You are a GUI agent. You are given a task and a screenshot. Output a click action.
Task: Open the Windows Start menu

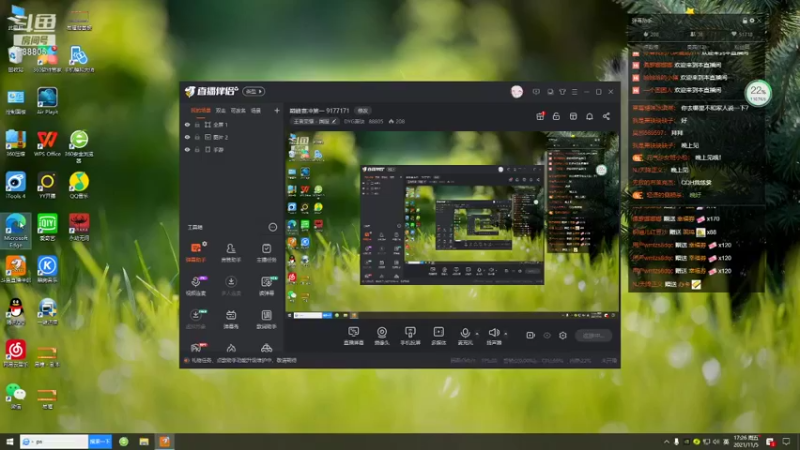pos(9,441)
